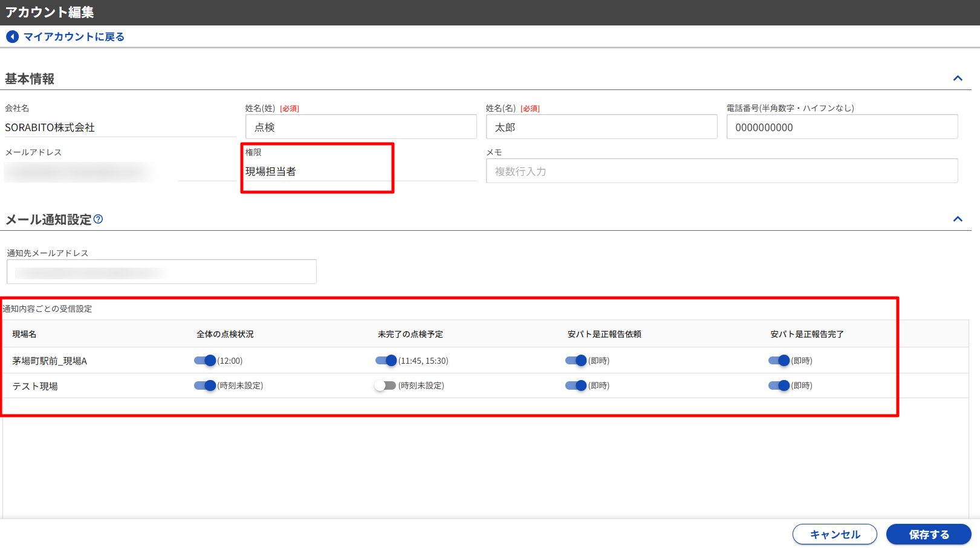Click the 姓名(名) input containing 太郎

tap(601, 127)
